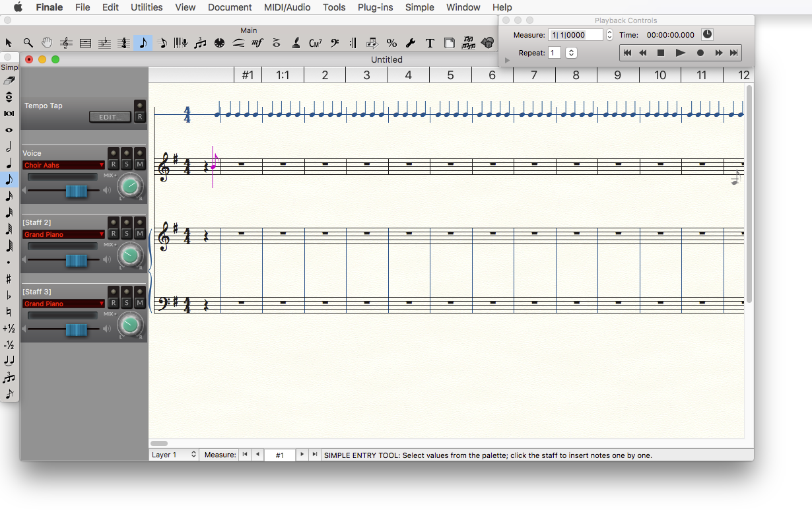Image resolution: width=812 pixels, height=524 pixels.
Task: Select the Selection arrow tool
Action: [x=9, y=43]
